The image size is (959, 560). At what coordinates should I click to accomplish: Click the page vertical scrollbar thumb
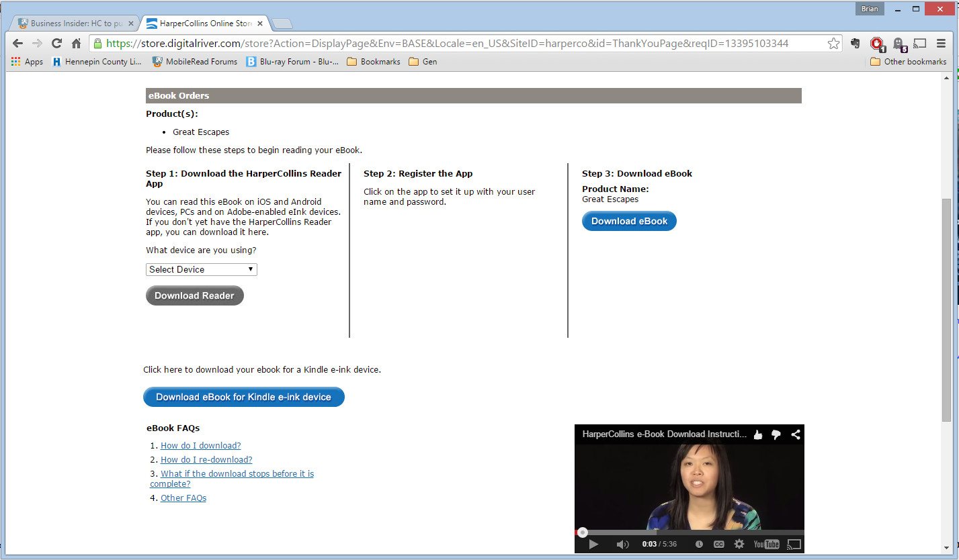pos(946,309)
